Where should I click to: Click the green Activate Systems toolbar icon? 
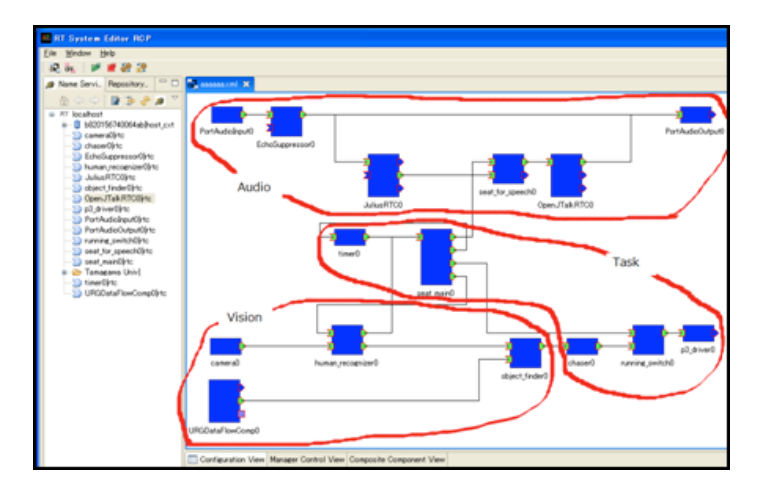point(96,68)
